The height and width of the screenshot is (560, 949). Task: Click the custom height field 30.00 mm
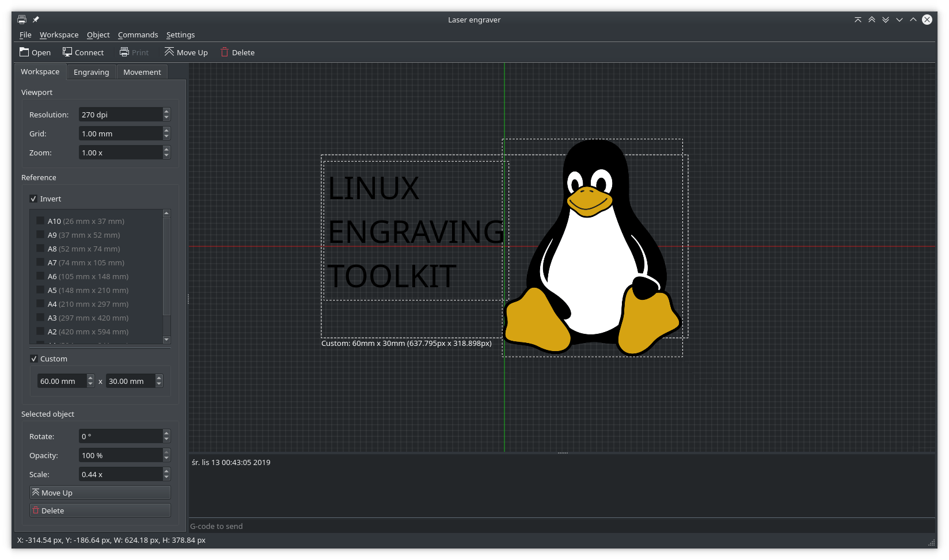[131, 381]
